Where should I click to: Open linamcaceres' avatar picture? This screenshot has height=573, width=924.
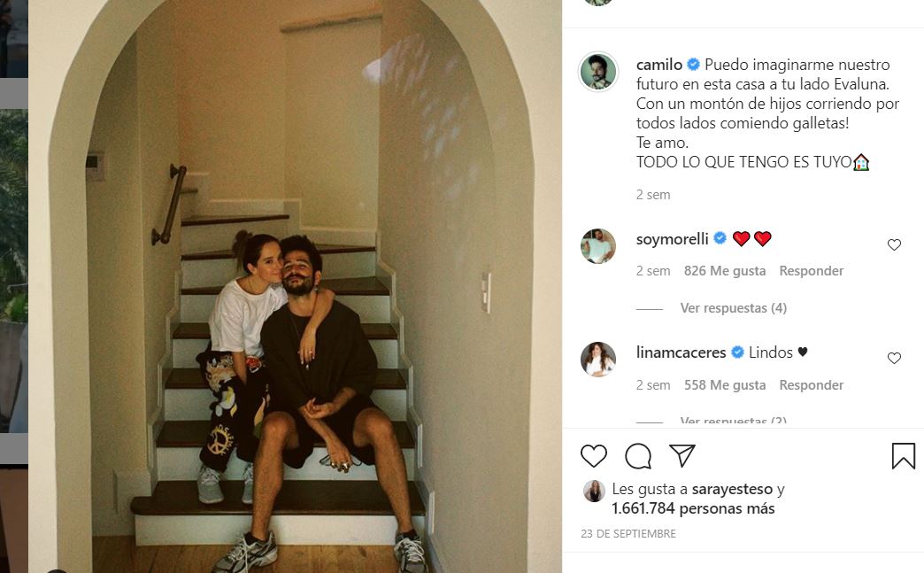[x=598, y=359]
